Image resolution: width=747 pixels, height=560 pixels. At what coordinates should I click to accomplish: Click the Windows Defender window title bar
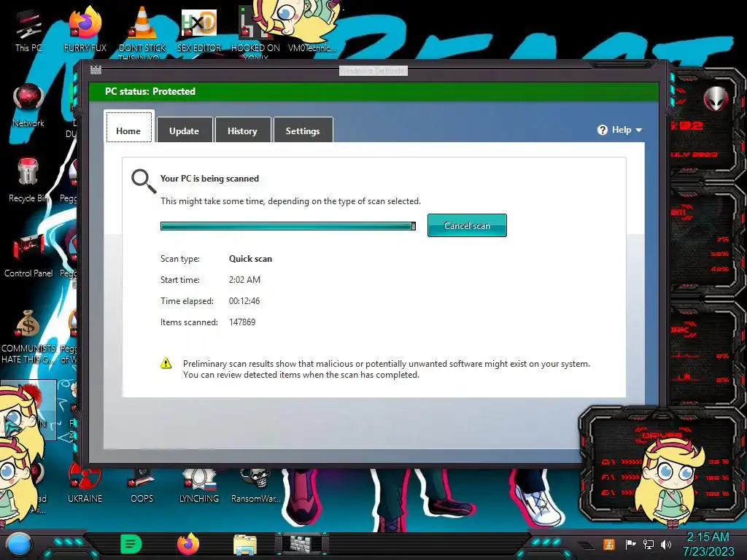[x=373, y=71]
